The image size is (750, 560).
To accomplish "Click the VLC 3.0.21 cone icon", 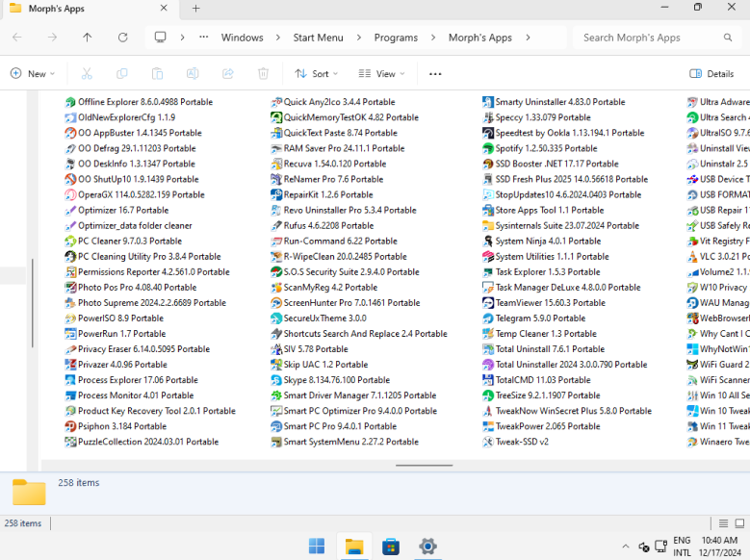I will point(692,256).
